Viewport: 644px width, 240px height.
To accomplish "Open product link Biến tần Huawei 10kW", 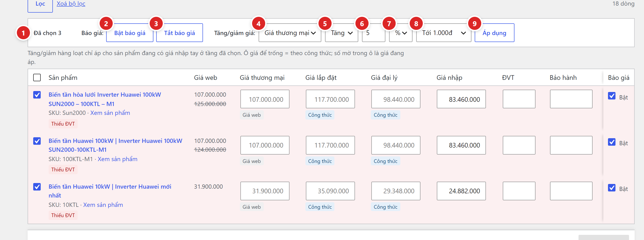I will pos(110,191).
